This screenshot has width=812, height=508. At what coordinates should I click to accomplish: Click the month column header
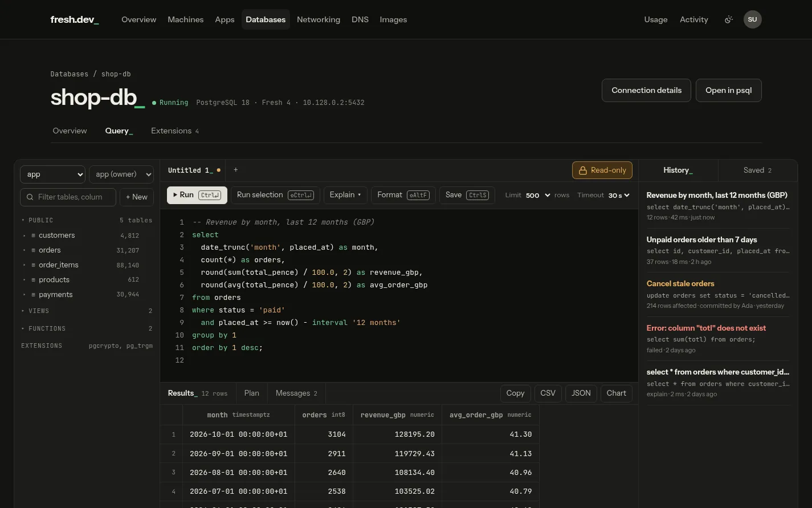click(x=238, y=415)
